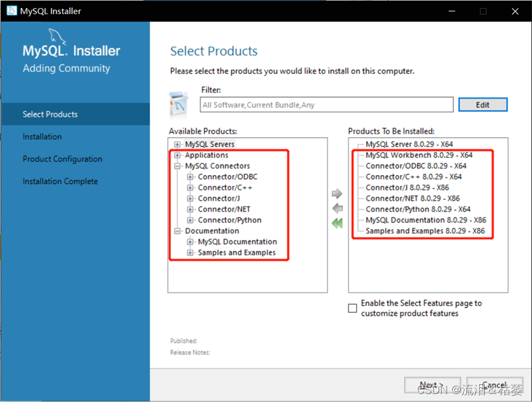
Task: Select MySQL Documentation 8.0.29 - X86
Action: 426,220
